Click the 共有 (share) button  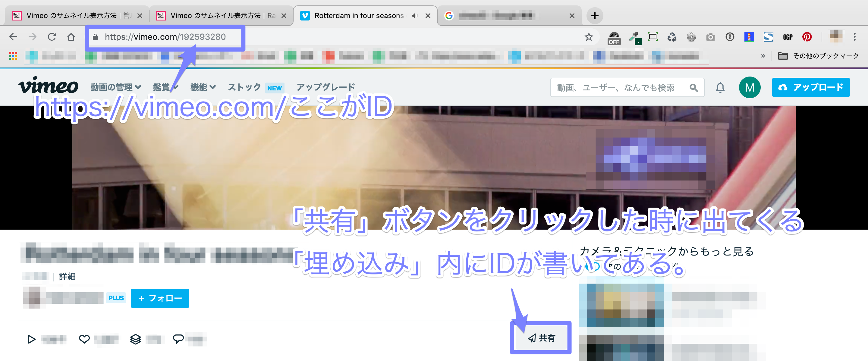coord(542,339)
